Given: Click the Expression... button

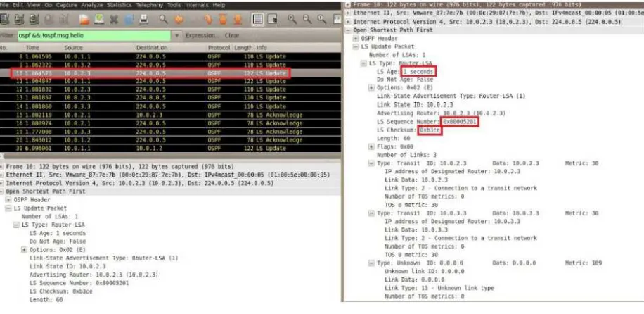Looking at the screenshot, I should pyautogui.click(x=201, y=36).
